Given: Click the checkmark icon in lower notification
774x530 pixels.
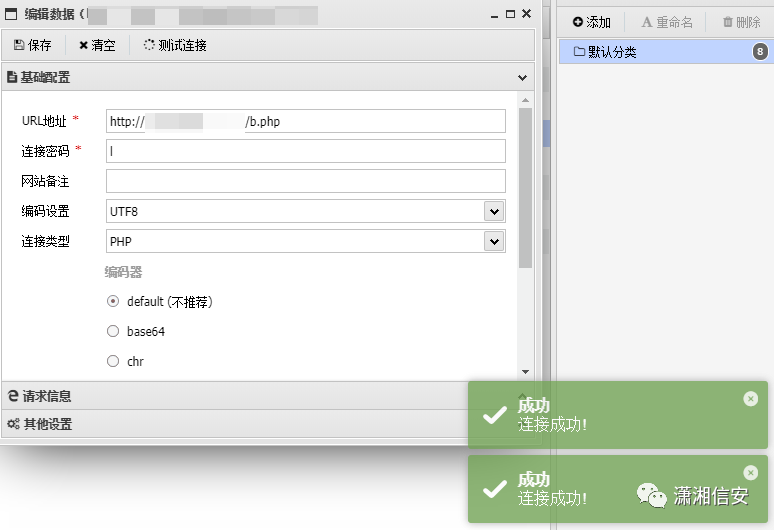Looking at the screenshot, I should (x=495, y=489).
